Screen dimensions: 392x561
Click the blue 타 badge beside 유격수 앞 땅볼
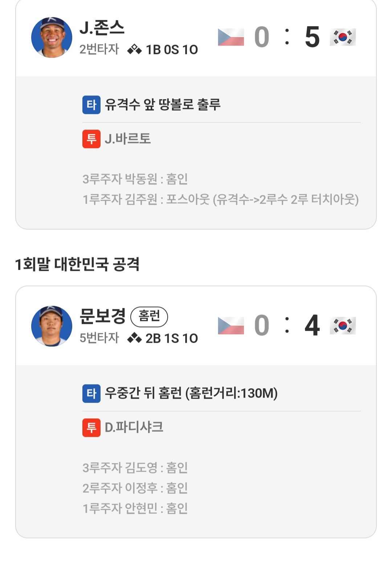tap(91, 105)
